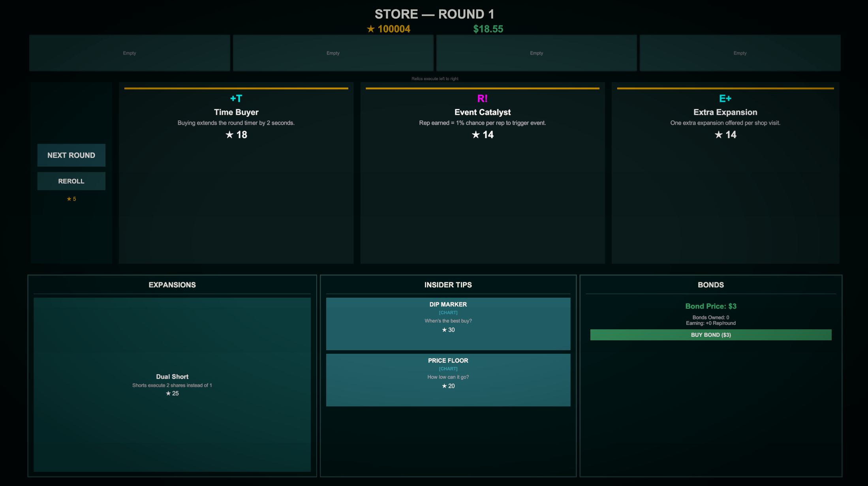Click the star 14 Extra Expansion price
Image resolution: width=868 pixels, height=486 pixels.
point(725,135)
